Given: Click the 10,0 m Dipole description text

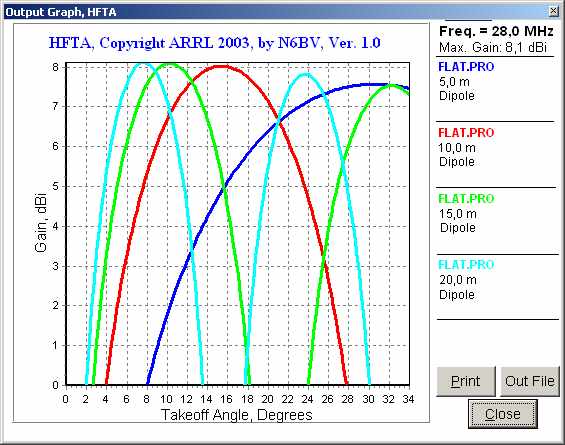Looking at the screenshot, I should pyautogui.click(x=457, y=155).
